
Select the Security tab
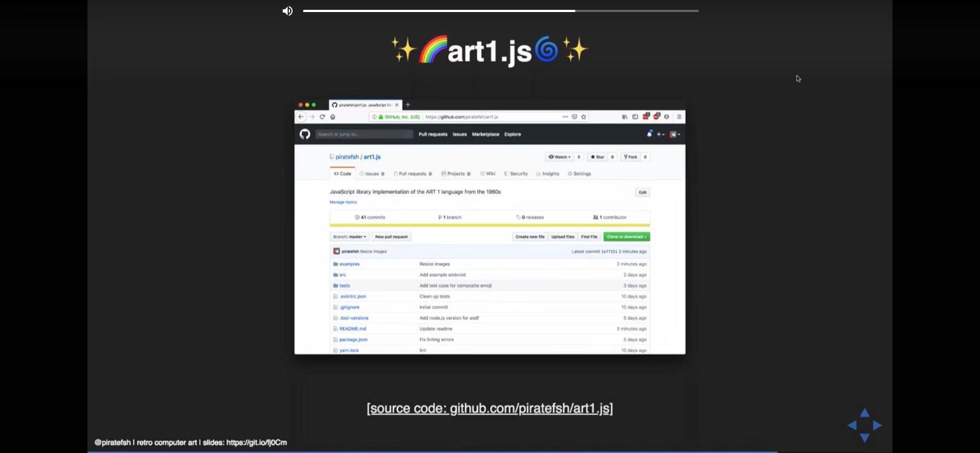point(516,173)
